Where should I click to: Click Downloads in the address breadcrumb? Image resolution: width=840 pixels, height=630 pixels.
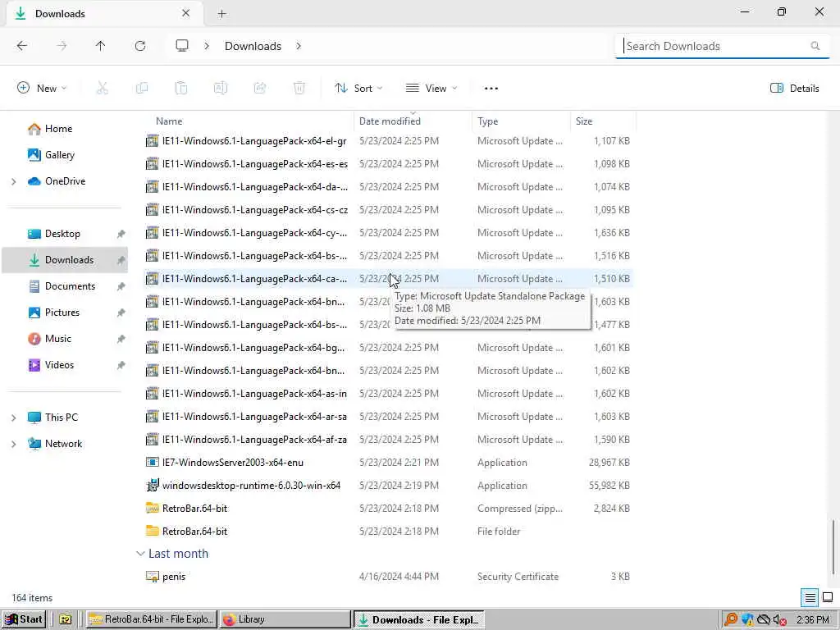click(x=253, y=46)
